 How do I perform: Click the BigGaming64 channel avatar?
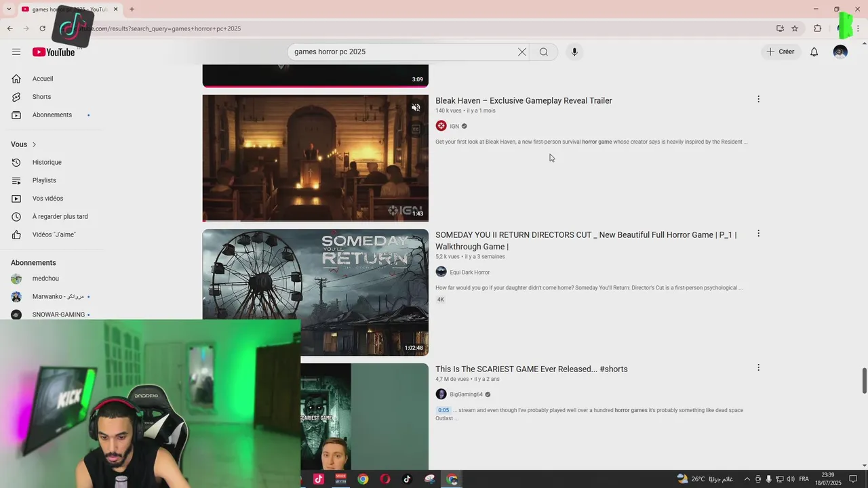[x=441, y=394]
